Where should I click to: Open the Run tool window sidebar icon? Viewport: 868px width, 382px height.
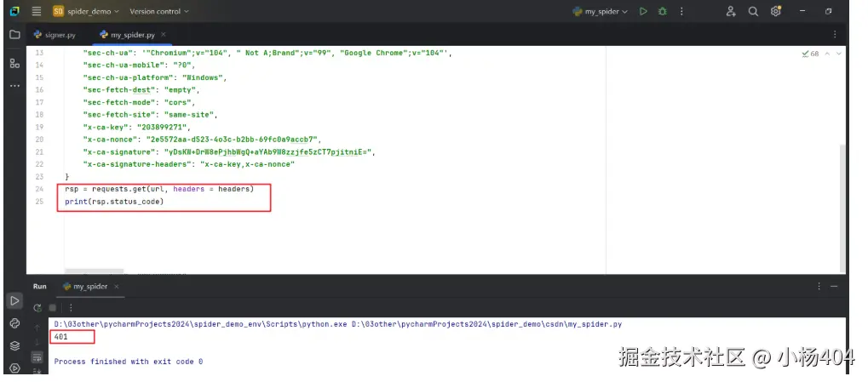click(15, 300)
